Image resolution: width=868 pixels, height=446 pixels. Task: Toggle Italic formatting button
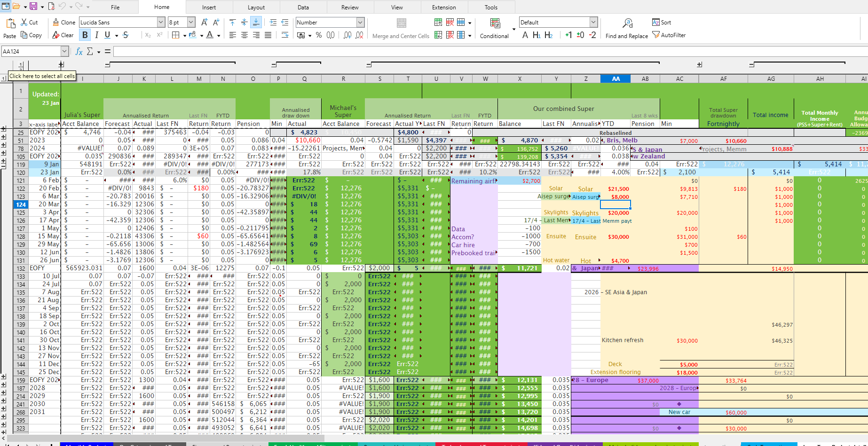(96, 35)
